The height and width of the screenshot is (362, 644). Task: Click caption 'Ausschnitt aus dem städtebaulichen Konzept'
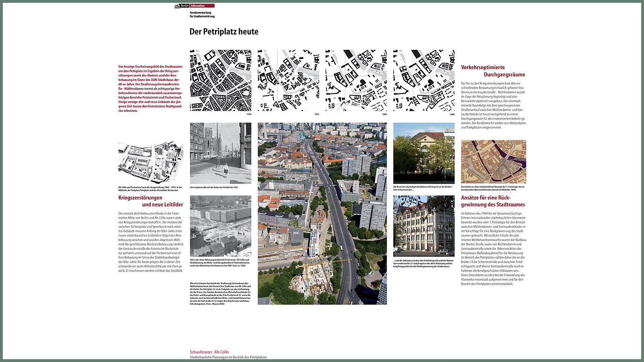[493, 188]
